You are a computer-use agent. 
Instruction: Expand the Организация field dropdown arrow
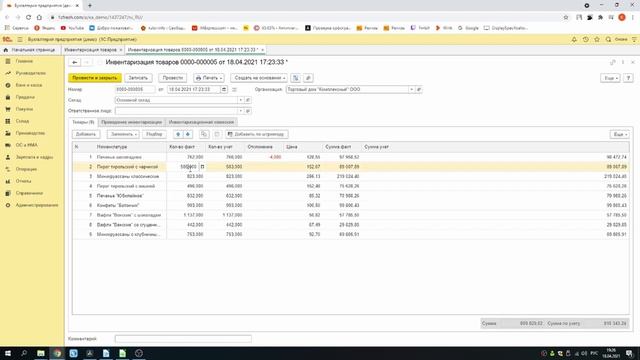coord(411,89)
